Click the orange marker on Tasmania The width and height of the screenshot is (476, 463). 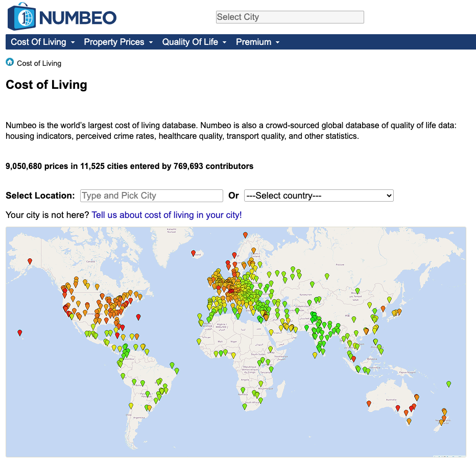(x=409, y=421)
